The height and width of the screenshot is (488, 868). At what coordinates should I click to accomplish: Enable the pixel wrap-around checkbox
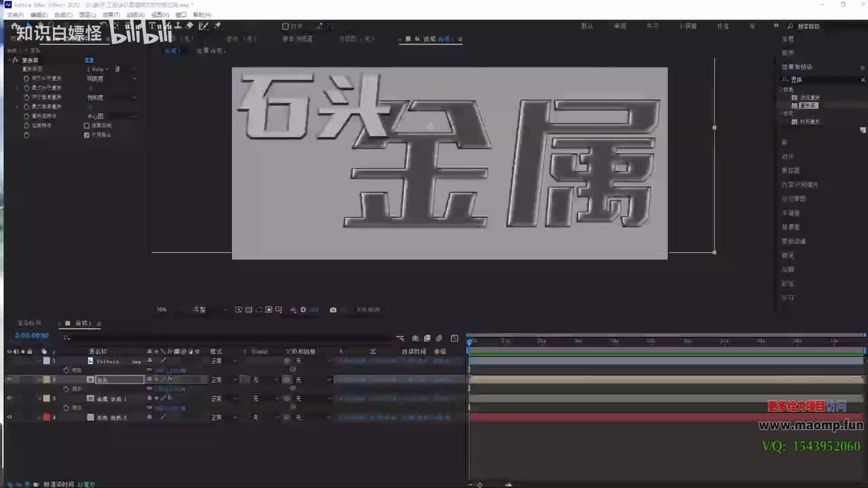pyautogui.click(x=86, y=125)
